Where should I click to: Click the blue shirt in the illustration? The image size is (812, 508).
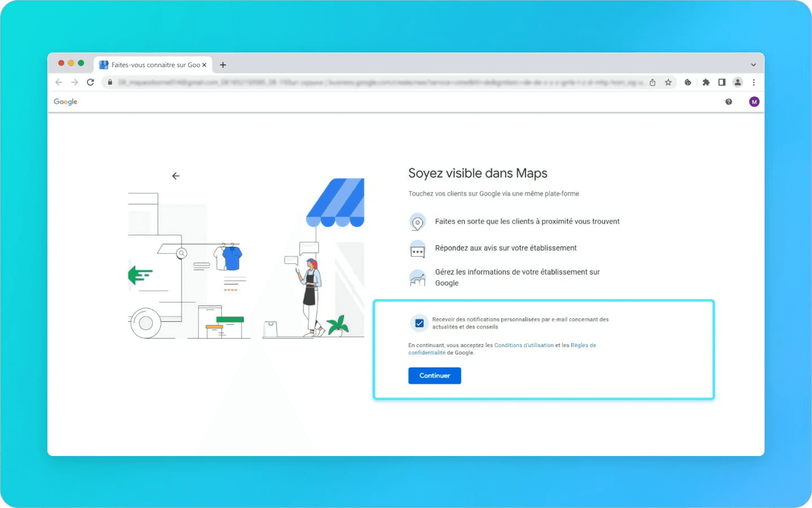coord(232,258)
